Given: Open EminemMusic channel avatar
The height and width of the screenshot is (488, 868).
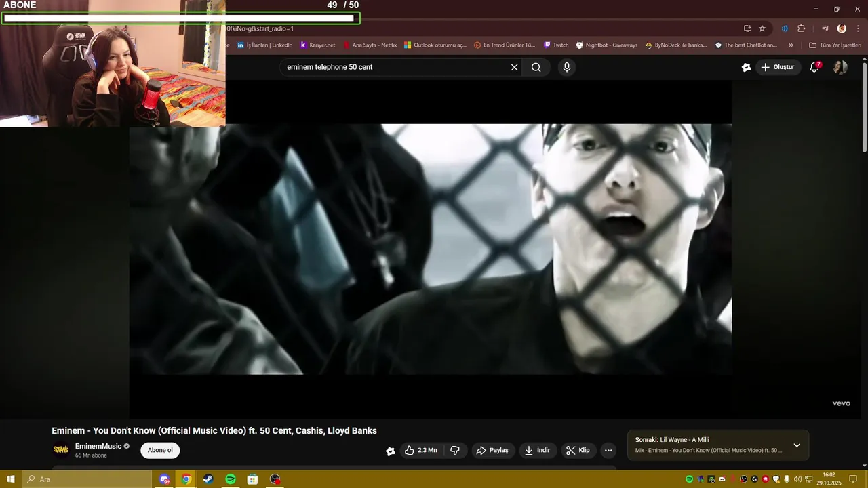Looking at the screenshot, I should pyautogui.click(x=61, y=450).
